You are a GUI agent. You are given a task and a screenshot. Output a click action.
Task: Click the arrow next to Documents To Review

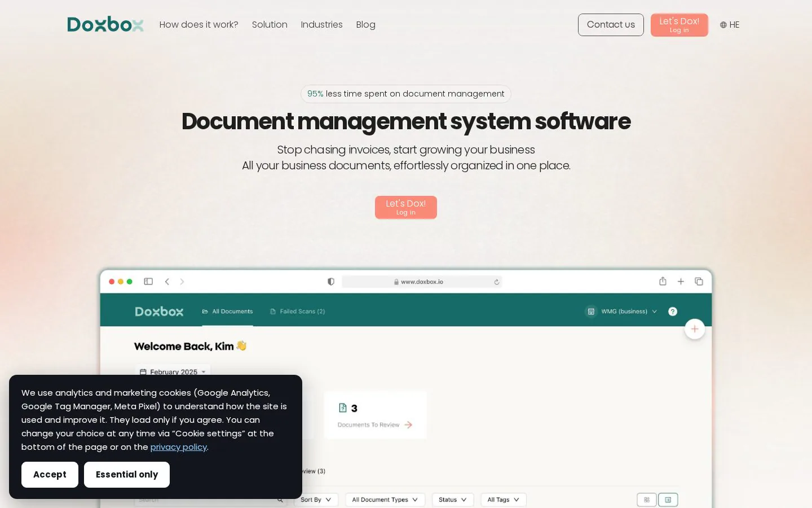pyautogui.click(x=408, y=425)
